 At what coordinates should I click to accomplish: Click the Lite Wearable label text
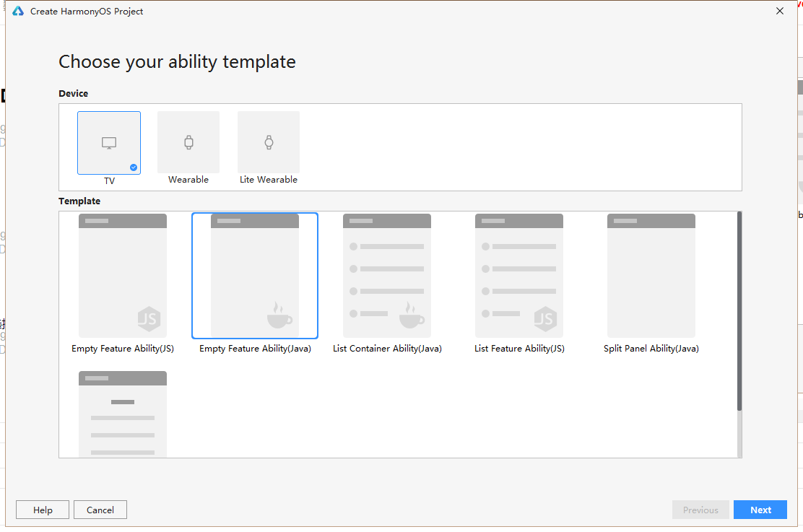tap(269, 180)
